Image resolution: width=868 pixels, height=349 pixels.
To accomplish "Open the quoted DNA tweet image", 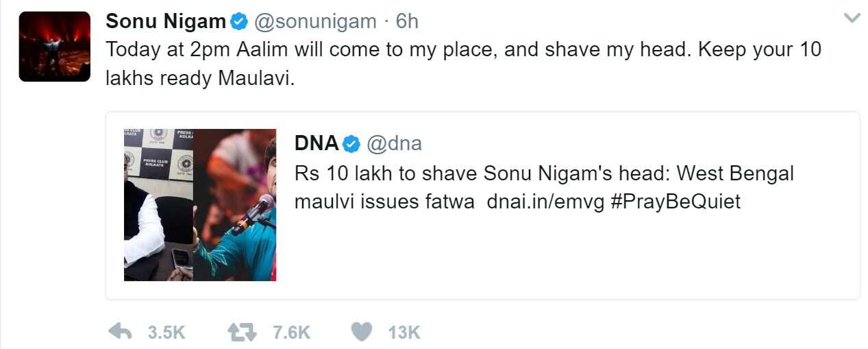I will point(200,204).
